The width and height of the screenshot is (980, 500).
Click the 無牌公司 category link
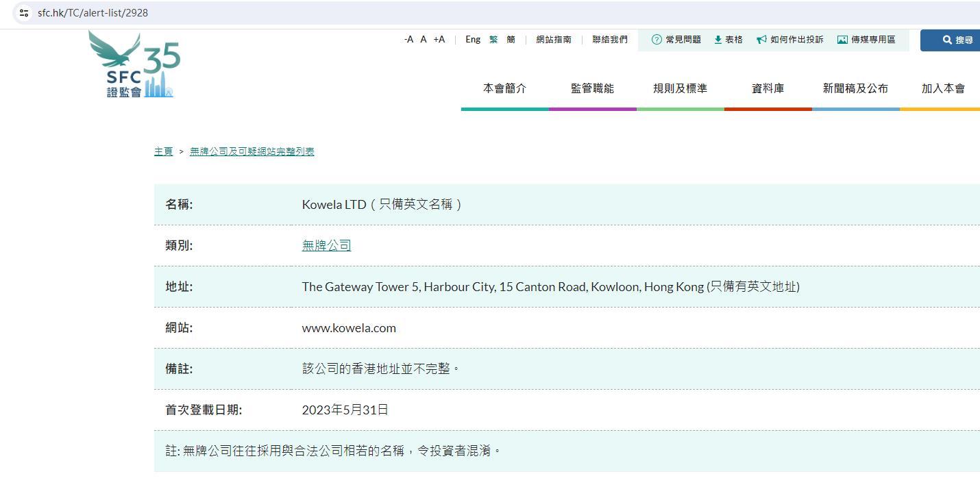(x=326, y=245)
